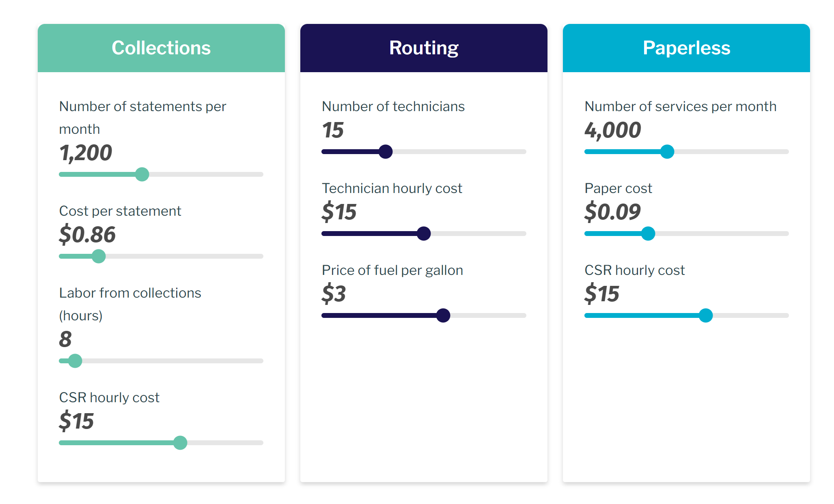Click the $3 fuel price value
Image resolution: width=834 pixels, height=504 pixels.
[334, 294]
